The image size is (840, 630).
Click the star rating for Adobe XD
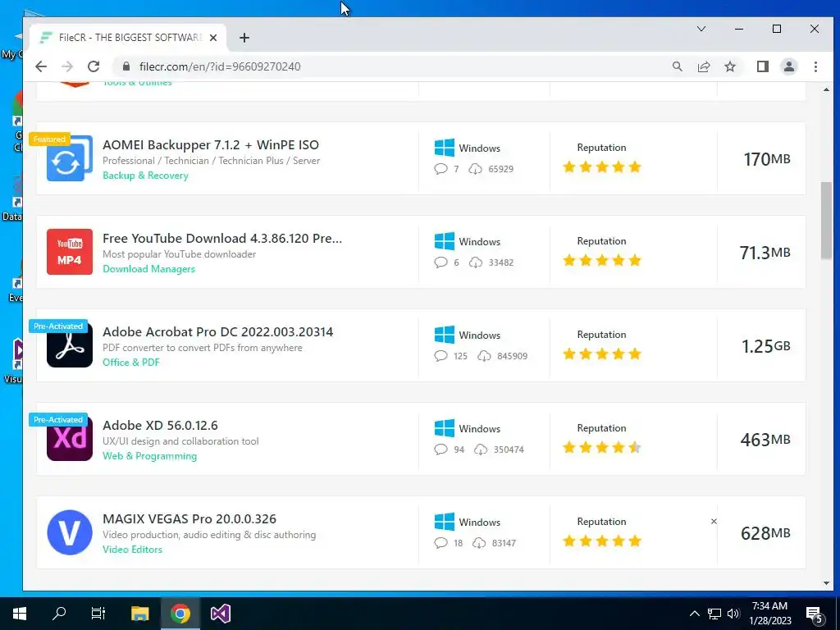[601, 447]
